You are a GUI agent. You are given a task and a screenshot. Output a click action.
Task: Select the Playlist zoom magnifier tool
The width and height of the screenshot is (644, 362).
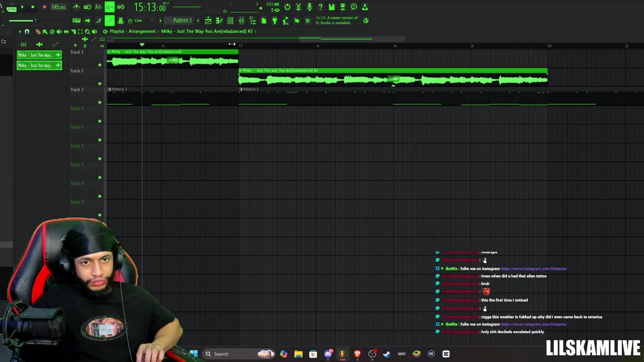(x=87, y=31)
